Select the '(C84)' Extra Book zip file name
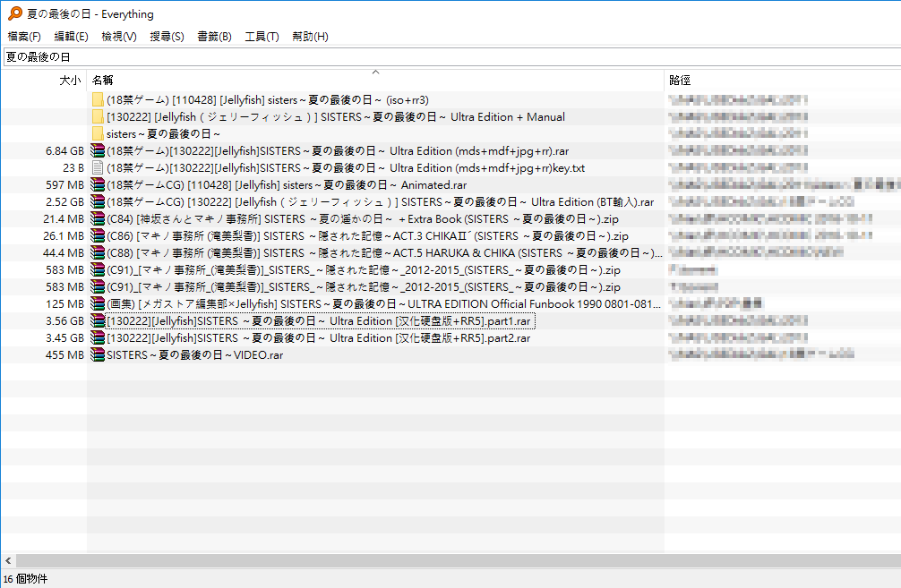901x588 pixels. coord(363,218)
